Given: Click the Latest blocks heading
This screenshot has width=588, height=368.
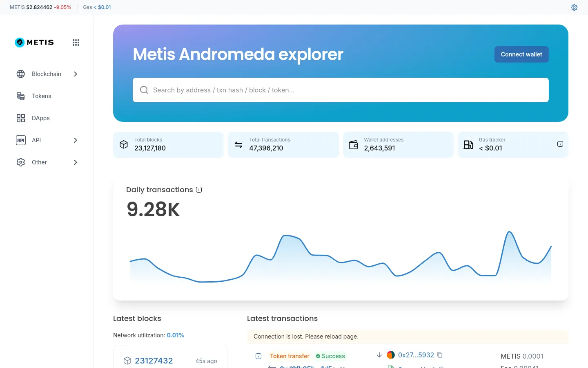Looking at the screenshot, I should [137, 319].
